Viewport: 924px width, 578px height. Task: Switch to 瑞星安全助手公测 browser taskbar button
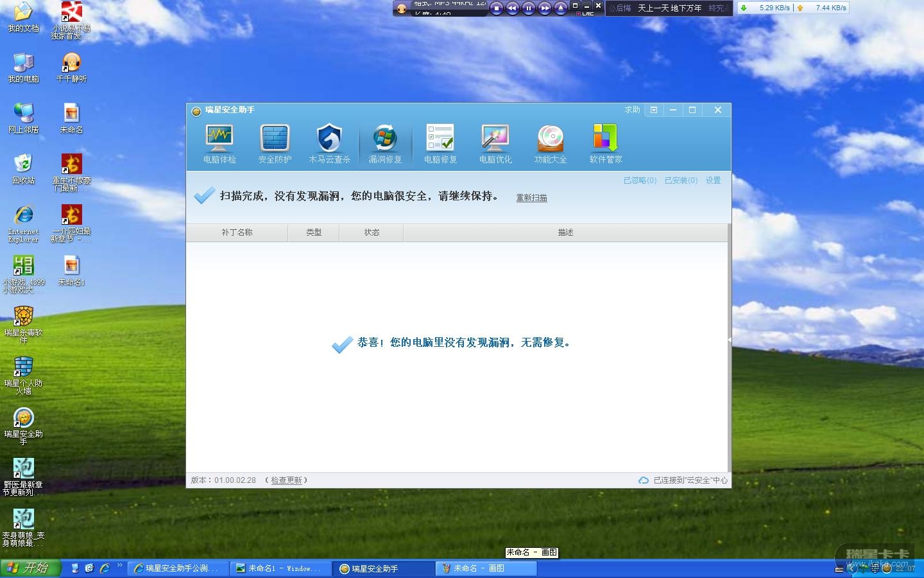[178, 568]
